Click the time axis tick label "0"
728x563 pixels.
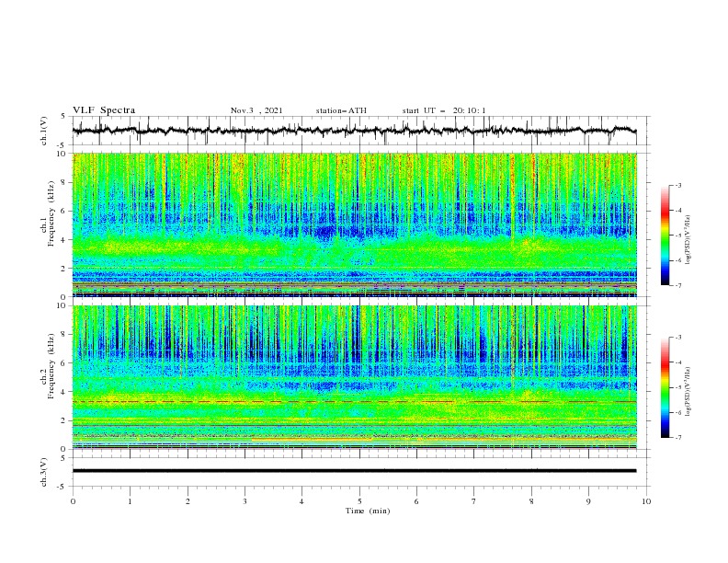pyautogui.click(x=73, y=501)
